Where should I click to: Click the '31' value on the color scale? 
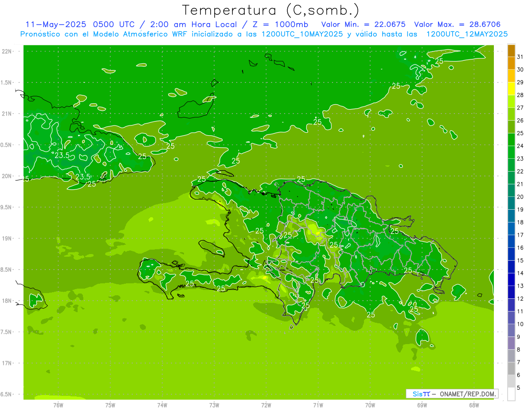(520, 57)
